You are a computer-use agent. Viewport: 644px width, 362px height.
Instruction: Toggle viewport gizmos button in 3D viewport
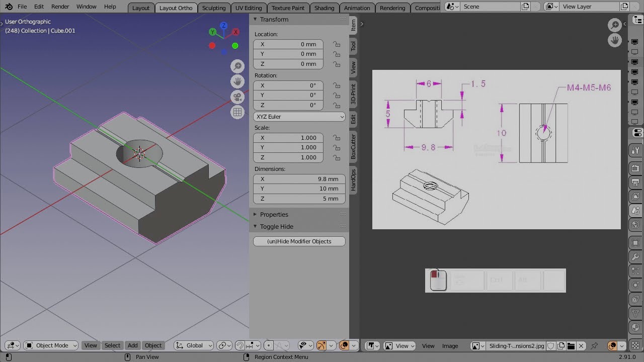tap(321, 345)
